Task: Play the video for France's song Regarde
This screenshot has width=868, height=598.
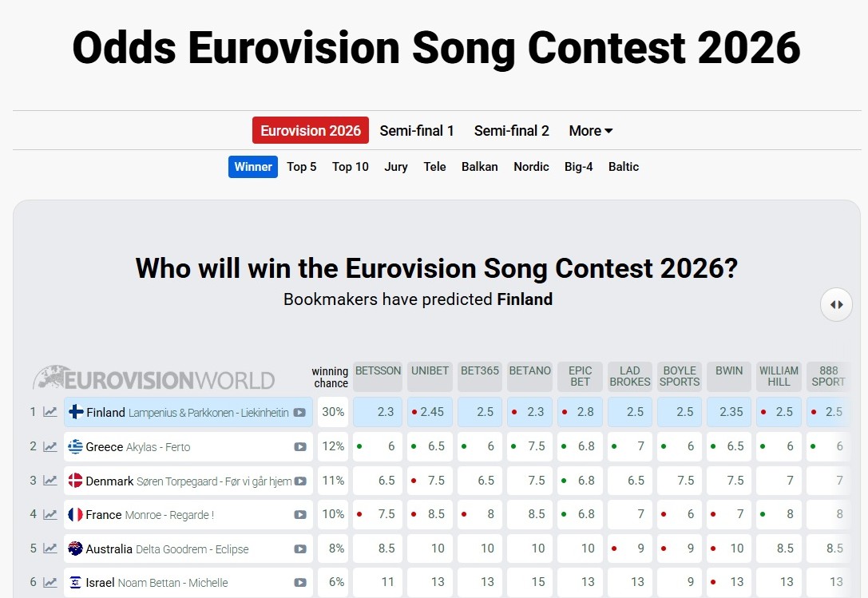Action: pos(300,515)
